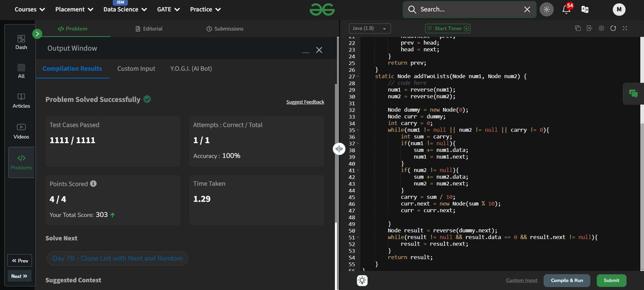Go to previous problem with Prev
This screenshot has height=290, width=644.
pyautogui.click(x=19, y=261)
